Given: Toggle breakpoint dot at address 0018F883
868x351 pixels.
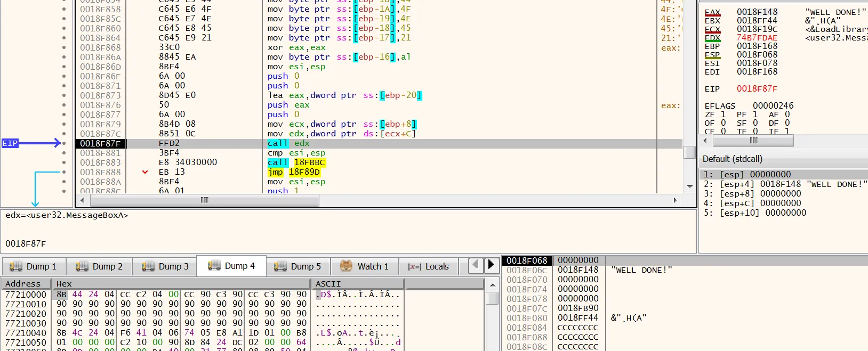Looking at the screenshot, I should pyautogui.click(x=65, y=162).
